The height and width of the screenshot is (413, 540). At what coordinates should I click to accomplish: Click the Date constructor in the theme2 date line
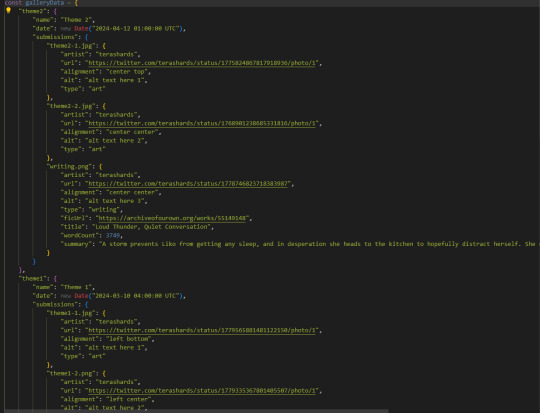(81, 29)
